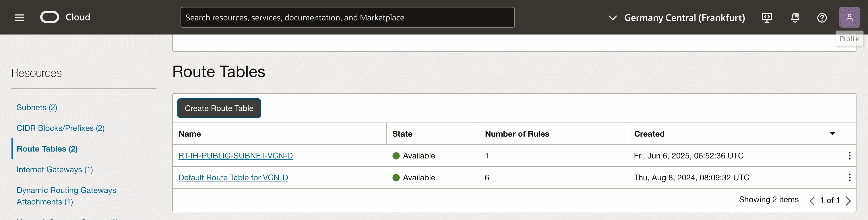Open Default Route Table for VCN-D link
The image size is (868, 220).
point(233,177)
